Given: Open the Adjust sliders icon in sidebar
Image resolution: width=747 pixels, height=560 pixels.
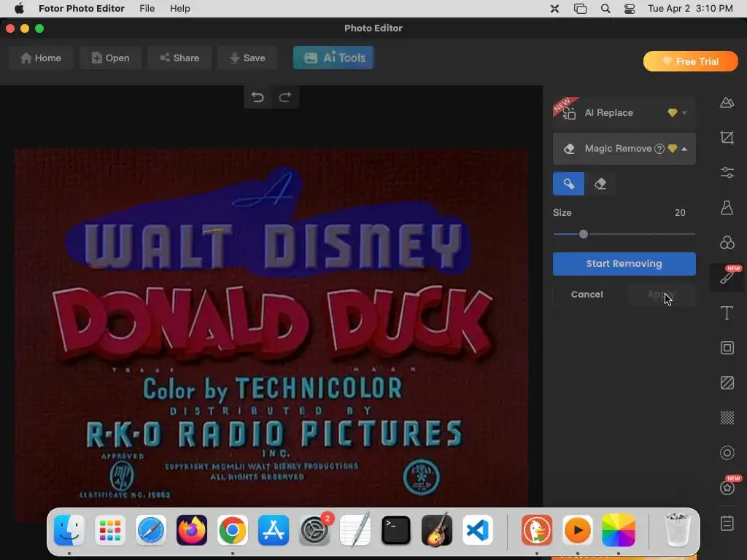Looking at the screenshot, I should 727,172.
